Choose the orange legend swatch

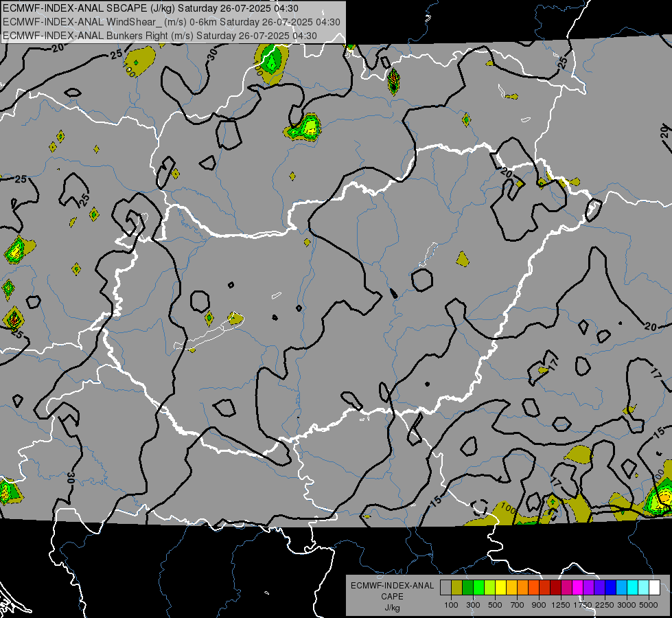(522, 588)
